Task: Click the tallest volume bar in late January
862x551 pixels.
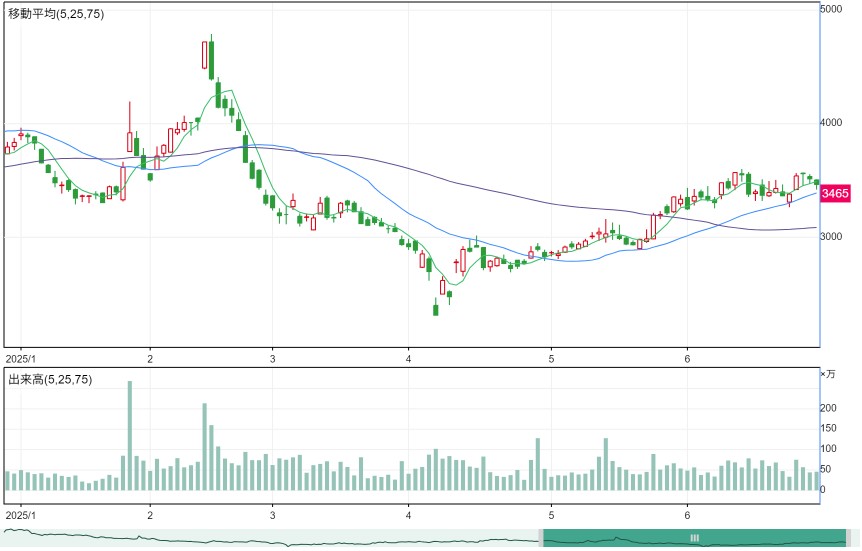Action: point(130,435)
